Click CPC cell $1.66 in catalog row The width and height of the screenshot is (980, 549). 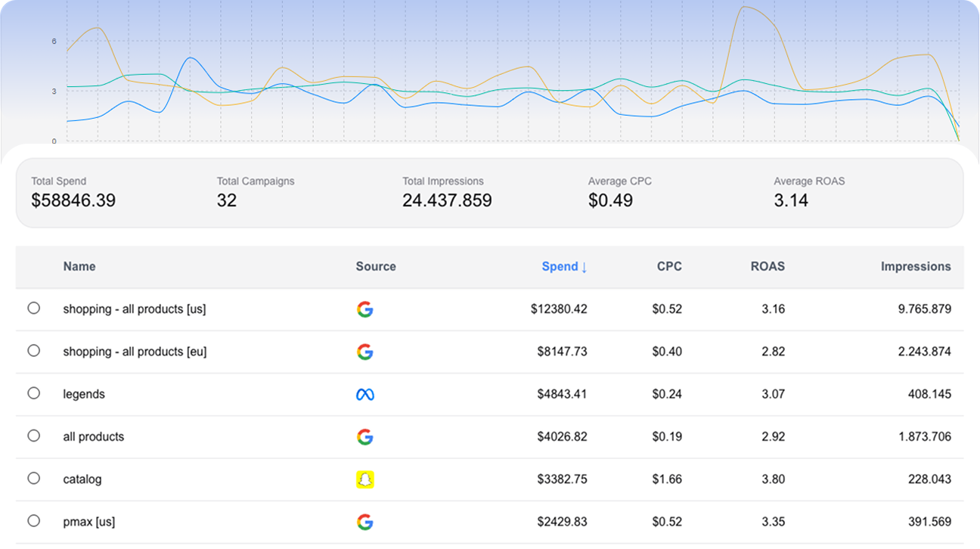coord(667,479)
